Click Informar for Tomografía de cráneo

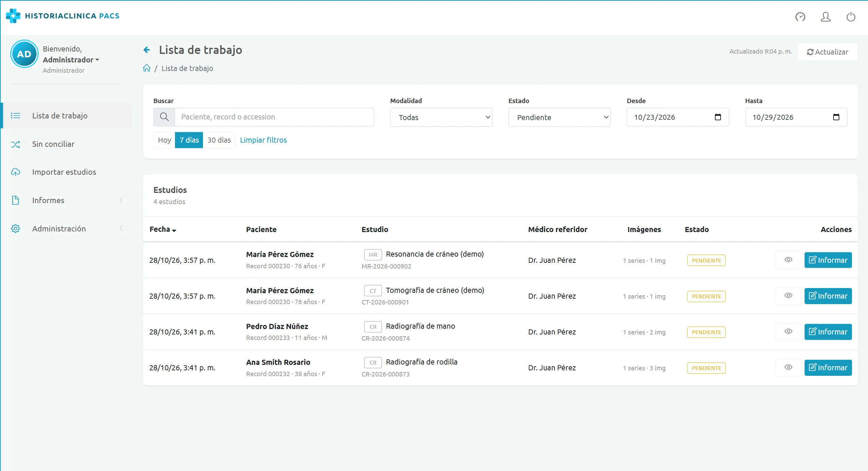(x=828, y=296)
